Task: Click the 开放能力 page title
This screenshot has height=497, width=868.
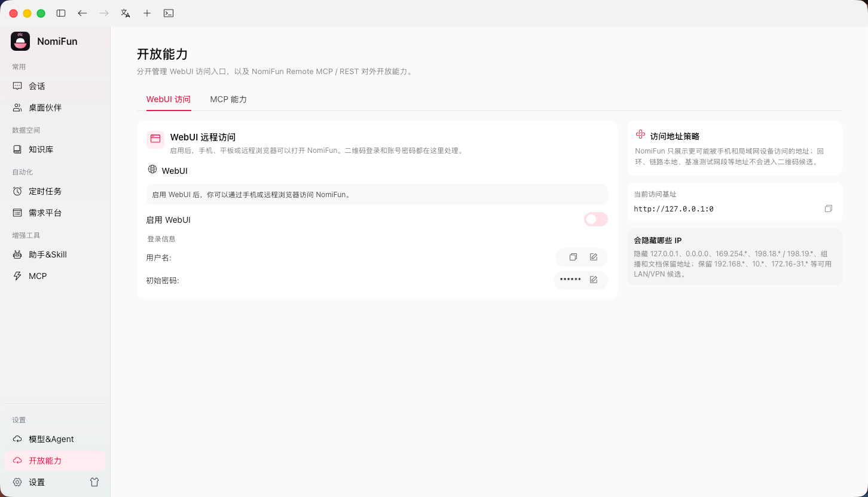Action: [x=163, y=54]
